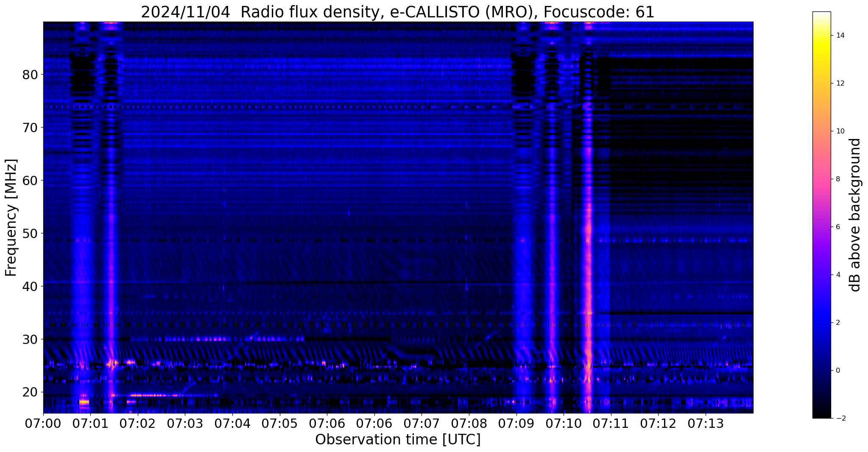Viewport: 868px width, 452px height.
Task: Click the 07:07 time tick label
Action: coord(421,423)
